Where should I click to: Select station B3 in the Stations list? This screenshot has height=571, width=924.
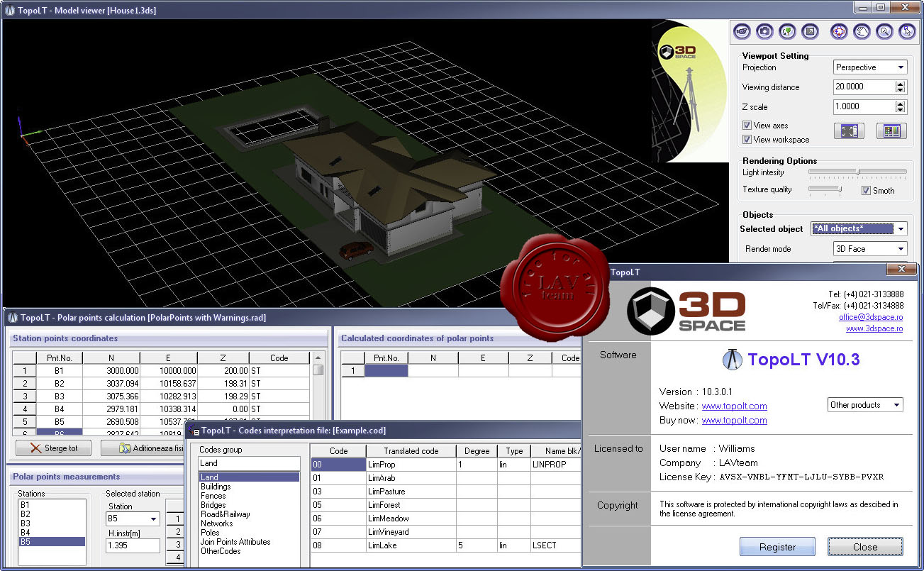(x=52, y=523)
